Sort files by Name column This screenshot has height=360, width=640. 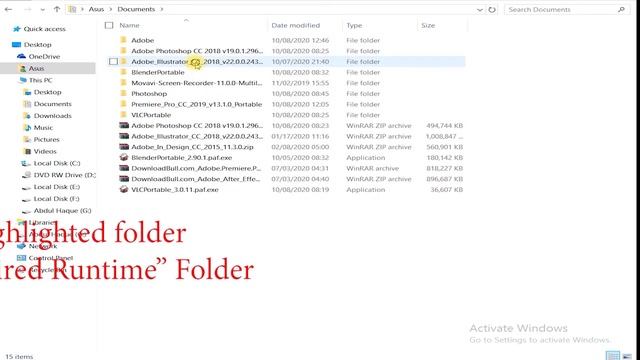(x=129, y=25)
